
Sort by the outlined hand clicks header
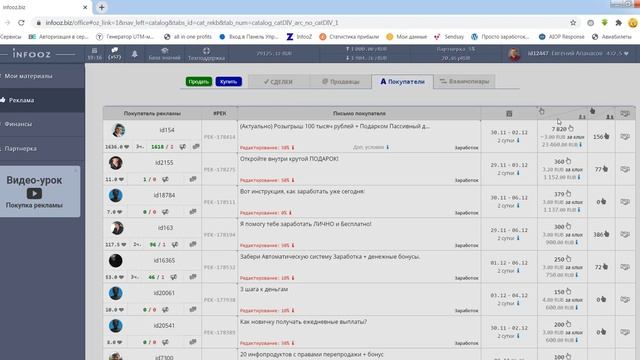pyautogui.click(x=541, y=111)
